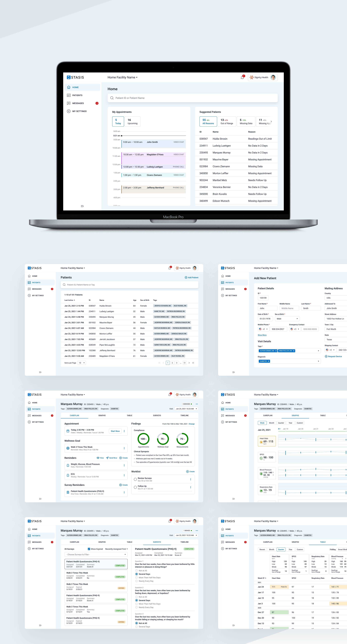Click STASIS logo on MacBook Home screen
This screenshot has width=347, height=644.
[x=75, y=78]
